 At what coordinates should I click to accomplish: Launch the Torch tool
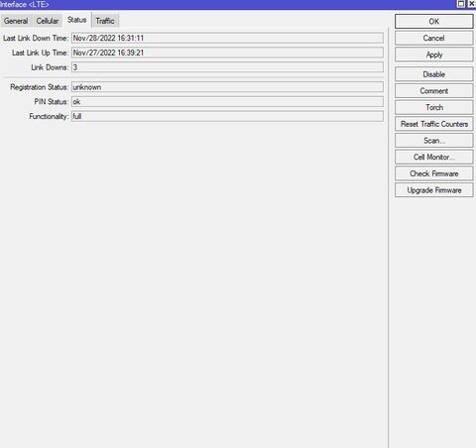tap(433, 107)
